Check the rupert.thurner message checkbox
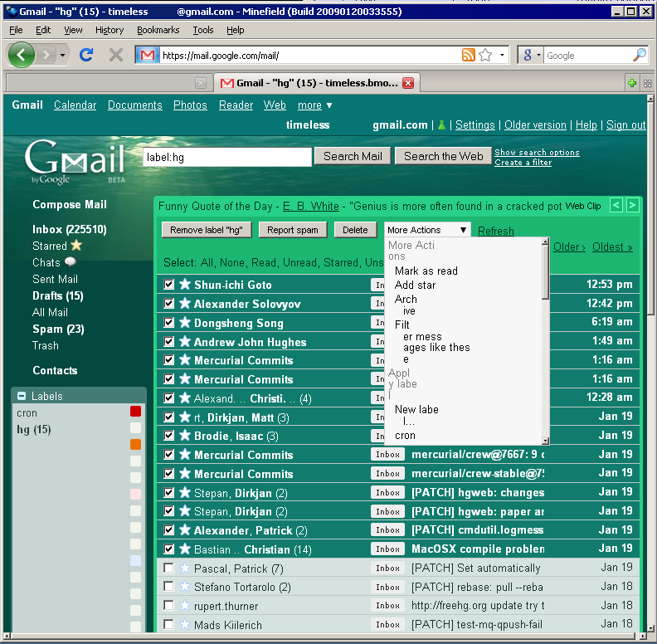Image resolution: width=657 pixels, height=644 pixels. point(169,606)
